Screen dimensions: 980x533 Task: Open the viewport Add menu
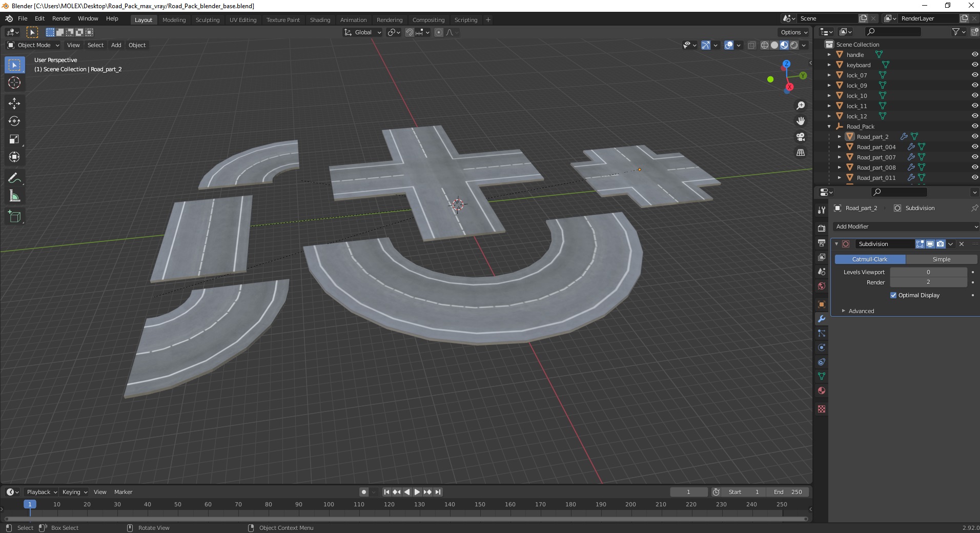(116, 45)
